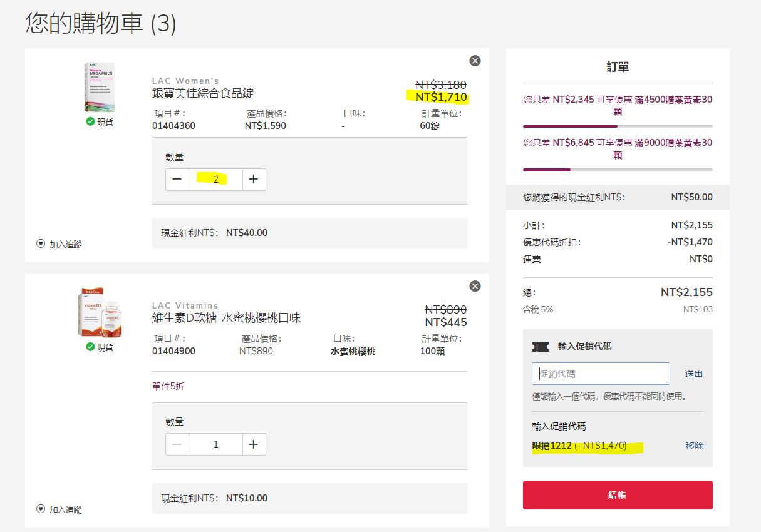Select the 您的購物車 (3) heading
The image size is (761, 532).
click(x=101, y=23)
